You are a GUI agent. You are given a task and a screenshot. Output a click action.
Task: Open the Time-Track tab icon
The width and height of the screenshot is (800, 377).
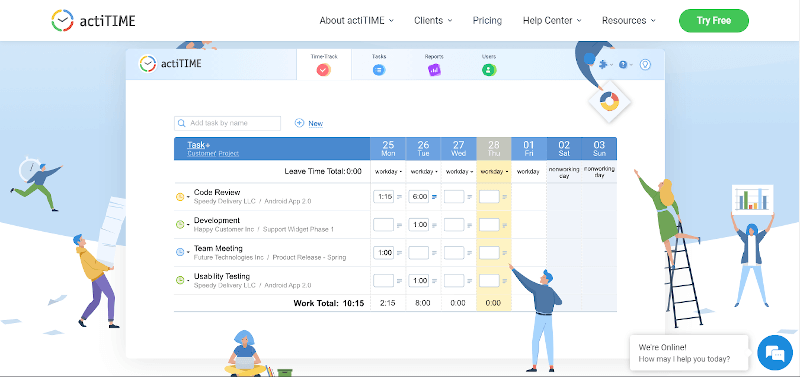323,70
